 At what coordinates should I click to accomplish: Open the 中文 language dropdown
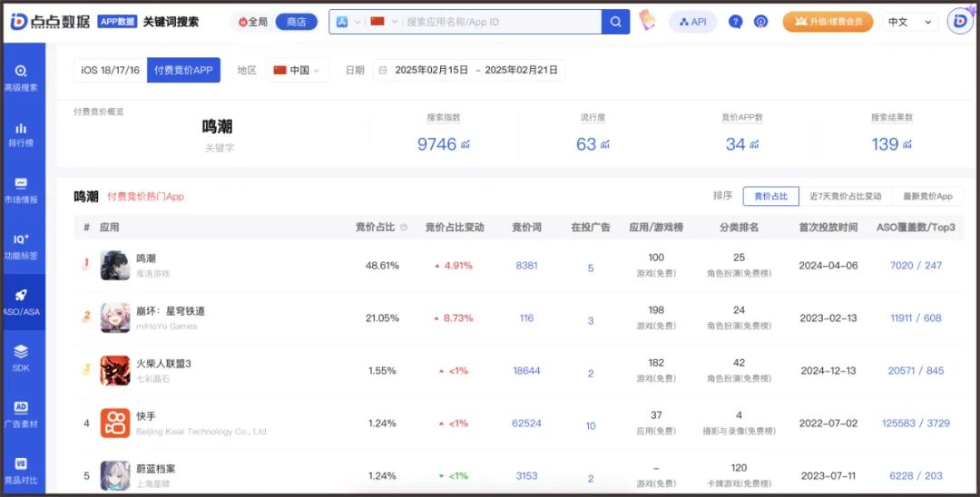click(910, 22)
